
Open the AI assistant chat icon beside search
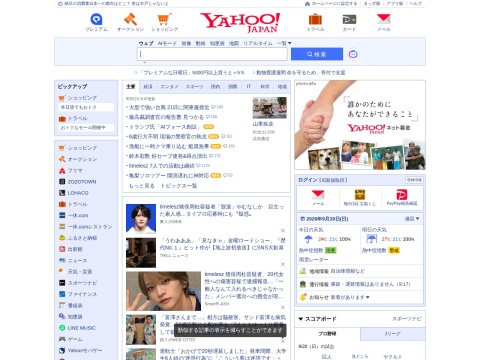click(353, 54)
